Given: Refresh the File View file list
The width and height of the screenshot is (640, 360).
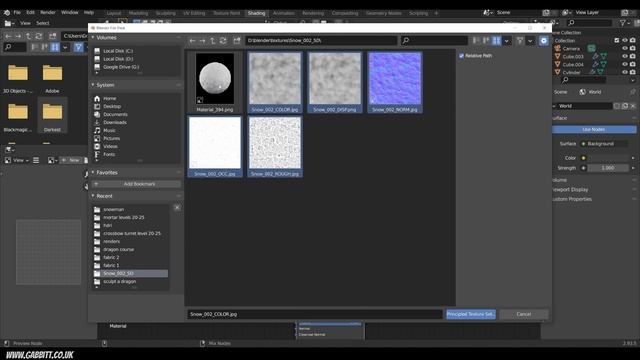Looking at the screenshot, I should pyautogui.click(x=223, y=41).
